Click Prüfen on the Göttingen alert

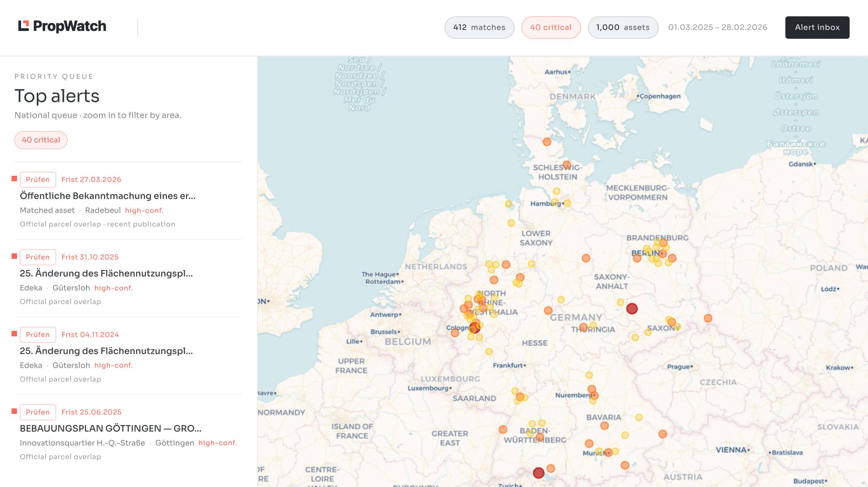click(38, 412)
